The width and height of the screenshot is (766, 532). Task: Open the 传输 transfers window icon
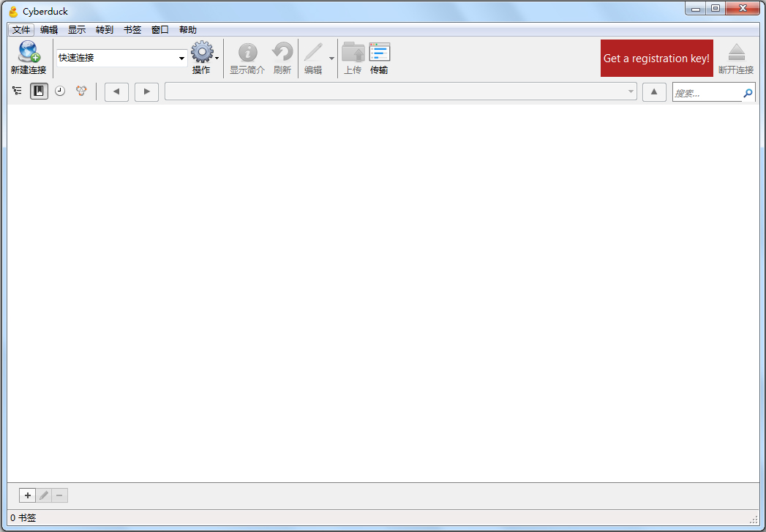coord(380,53)
